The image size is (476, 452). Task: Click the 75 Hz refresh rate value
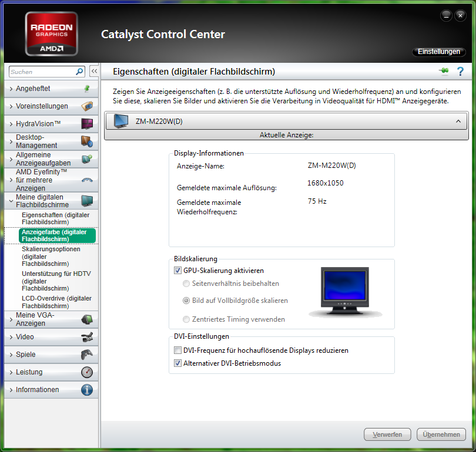317,201
